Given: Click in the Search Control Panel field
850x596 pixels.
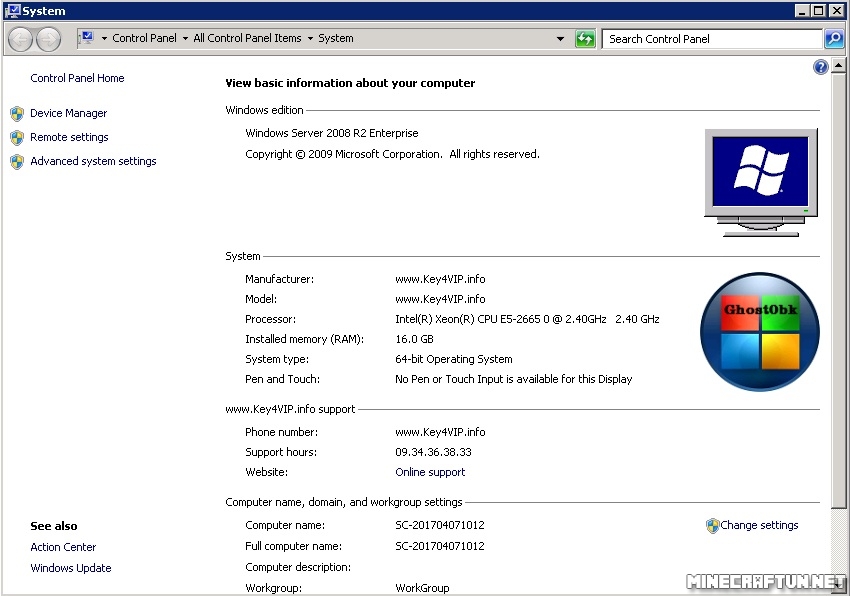Looking at the screenshot, I should click(712, 39).
